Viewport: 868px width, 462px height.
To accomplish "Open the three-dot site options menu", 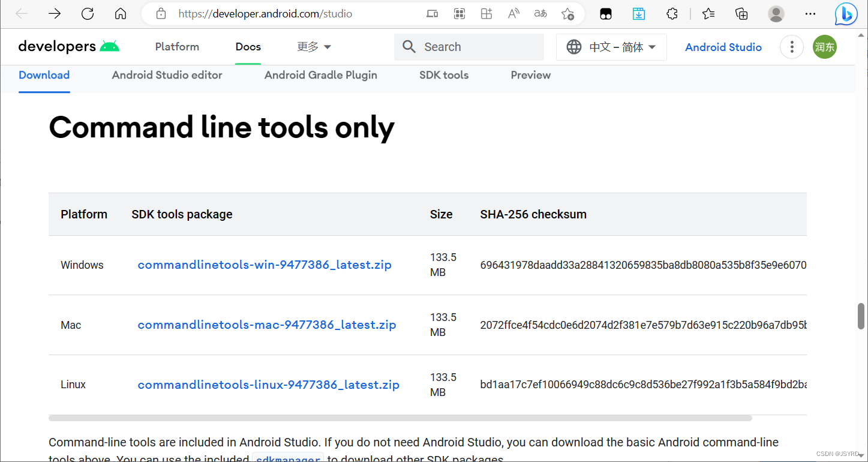I will [792, 47].
